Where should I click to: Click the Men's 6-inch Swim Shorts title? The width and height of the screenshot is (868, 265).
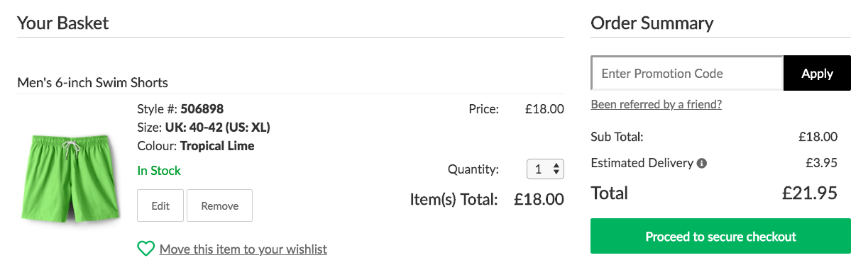(92, 82)
